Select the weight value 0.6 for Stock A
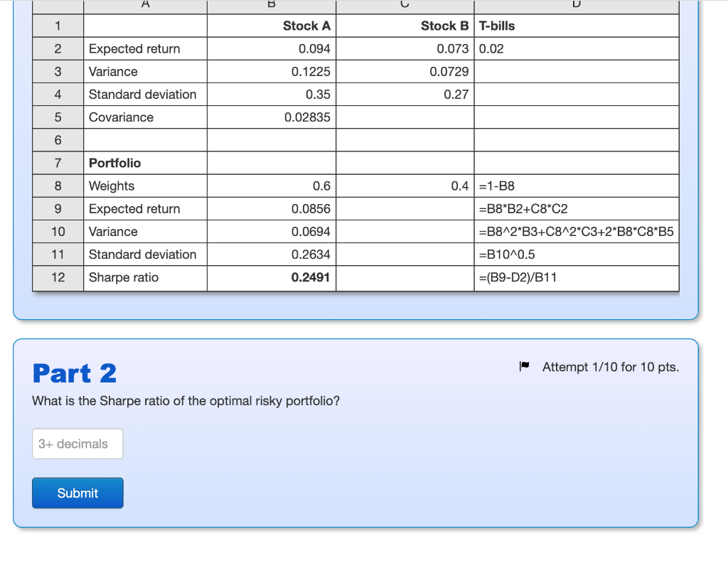 pos(324,186)
